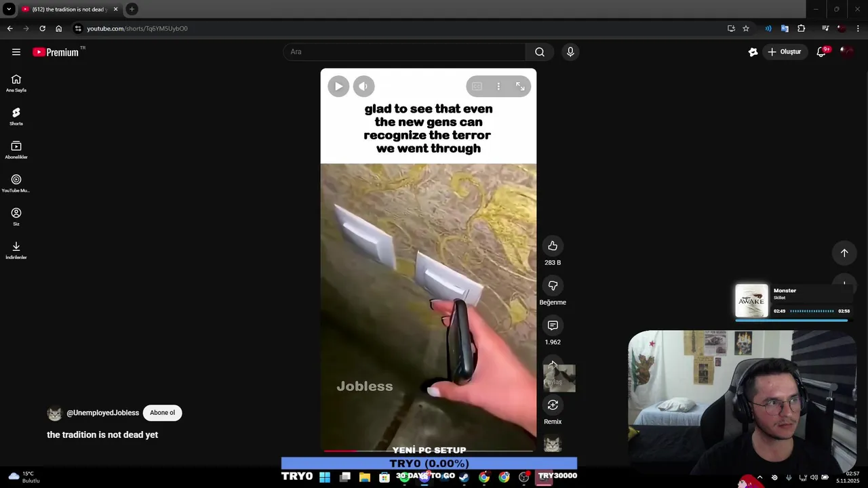Viewport: 868px width, 488px height.
Task: Toggle captions on the Short
Action: [477, 86]
